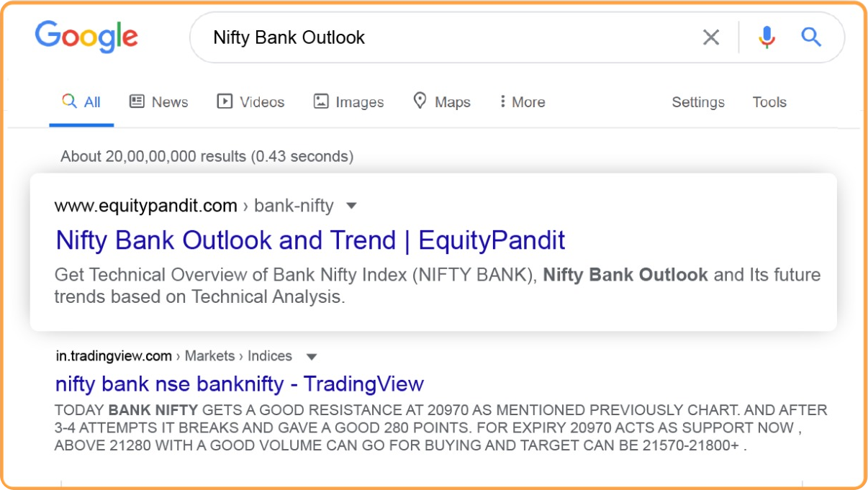Click the Google logo
This screenshot has width=868, height=490.
tap(86, 37)
